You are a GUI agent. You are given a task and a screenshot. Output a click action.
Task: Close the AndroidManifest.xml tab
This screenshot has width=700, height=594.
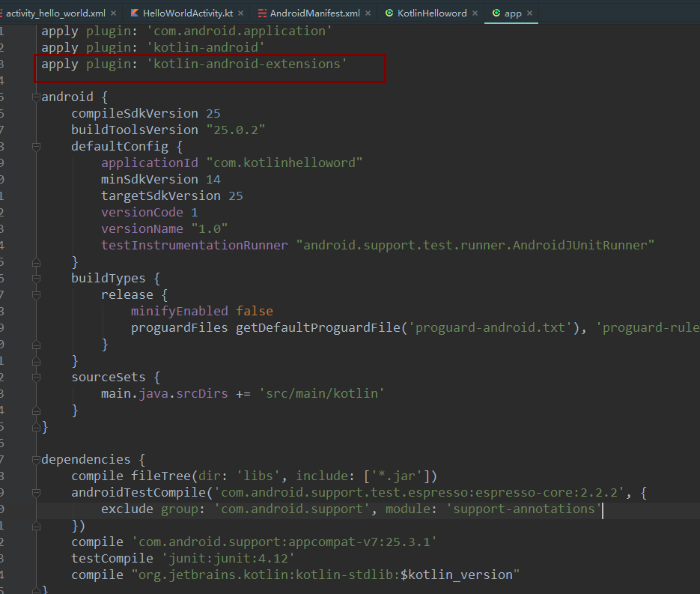[x=368, y=13]
